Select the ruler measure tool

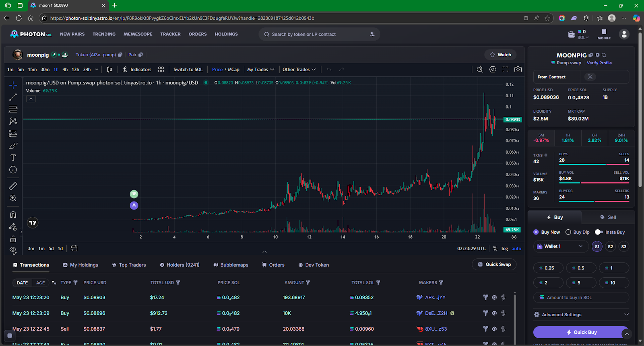click(x=13, y=186)
